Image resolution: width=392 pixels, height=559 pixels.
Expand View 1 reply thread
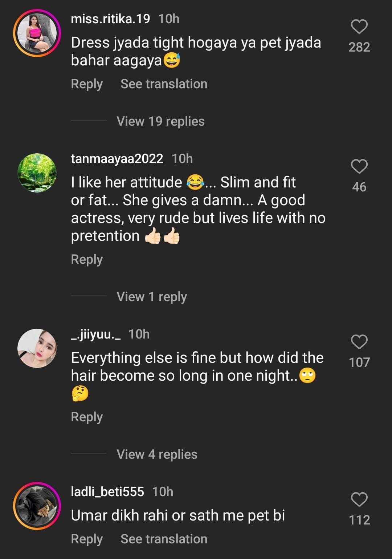coord(152,297)
